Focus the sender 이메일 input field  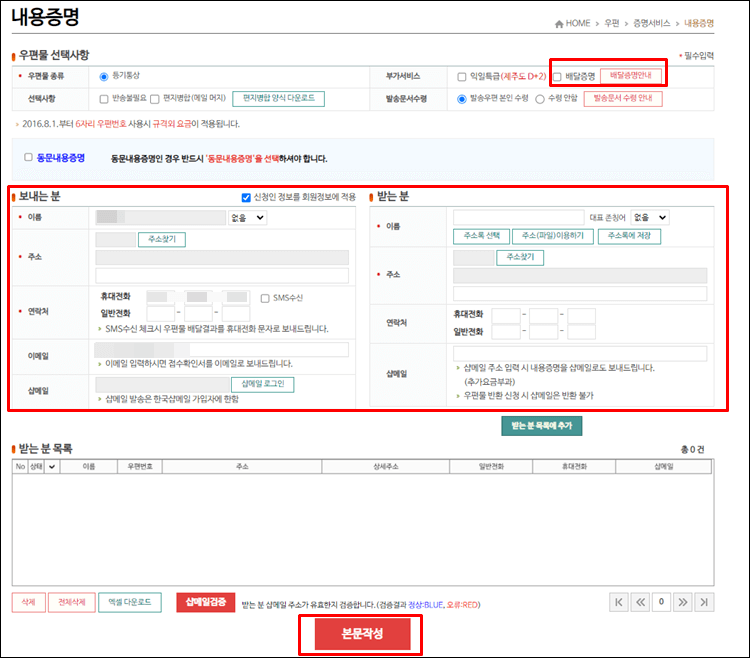pyautogui.click(x=222, y=350)
